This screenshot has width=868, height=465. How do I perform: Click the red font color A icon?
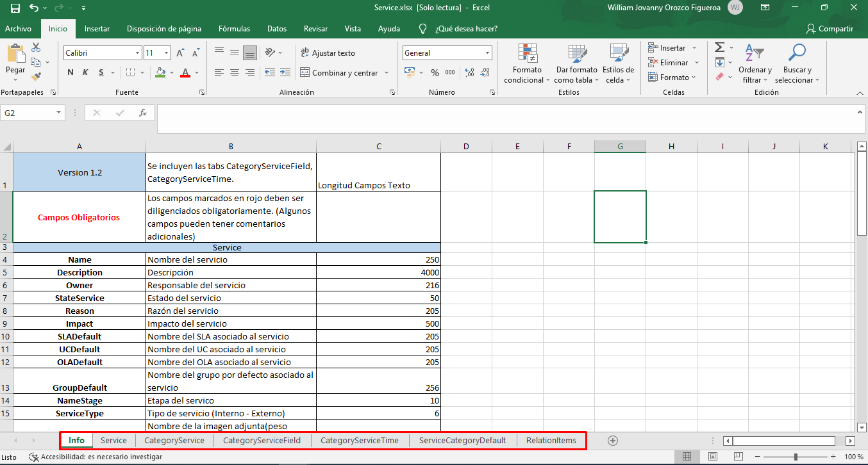point(185,72)
